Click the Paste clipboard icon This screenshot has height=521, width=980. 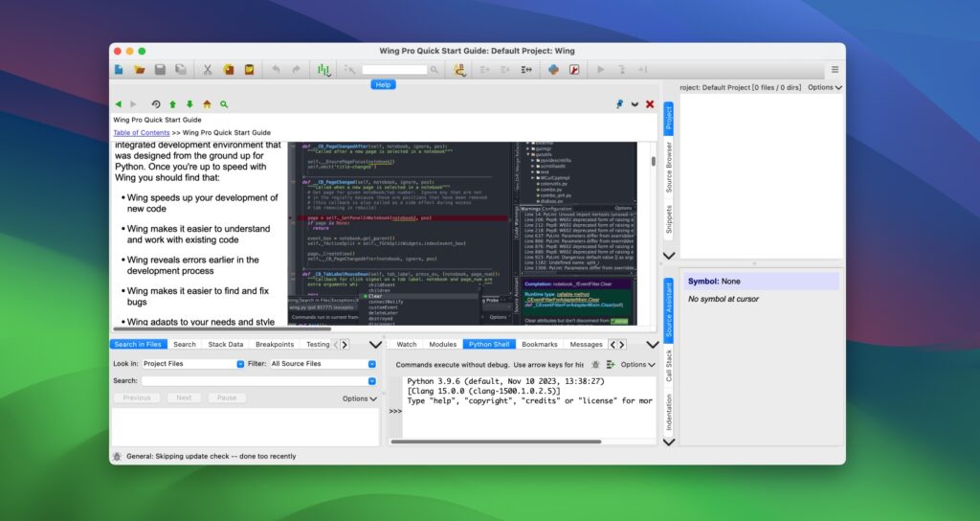point(250,69)
